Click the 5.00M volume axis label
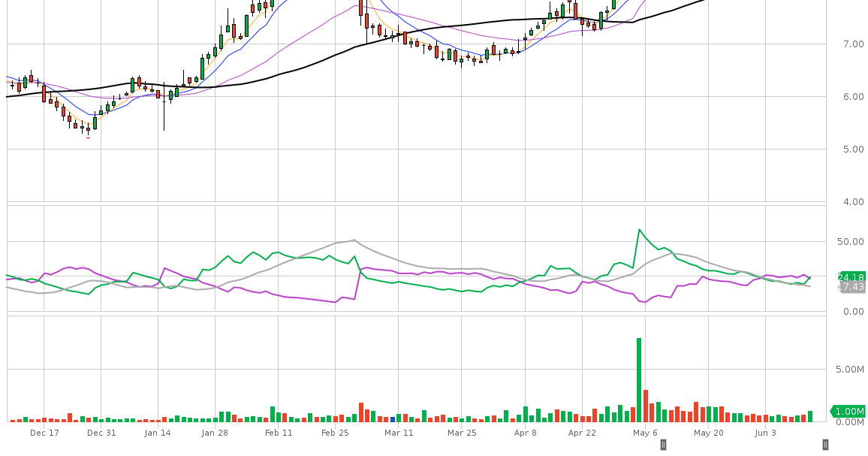This screenshot has width=868, height=456. click(x=850, y=369)
